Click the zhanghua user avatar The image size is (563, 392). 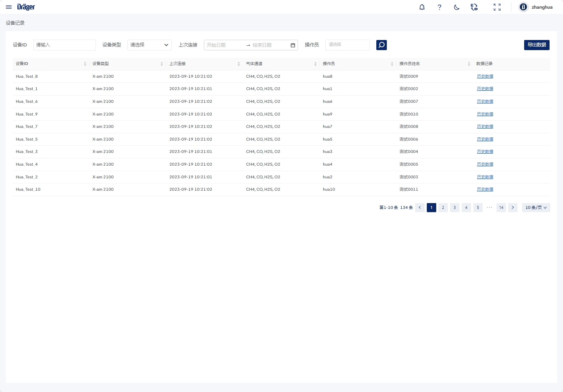(523, 7)
